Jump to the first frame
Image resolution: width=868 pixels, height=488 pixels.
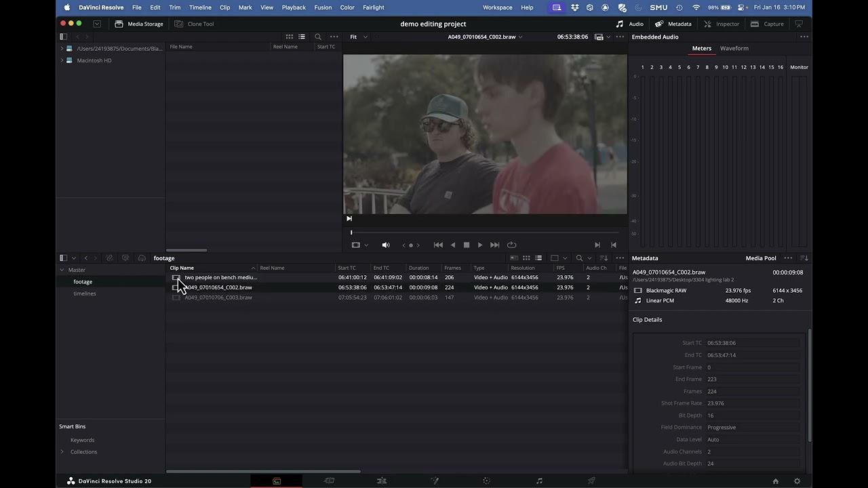click(x=438, y=245)
